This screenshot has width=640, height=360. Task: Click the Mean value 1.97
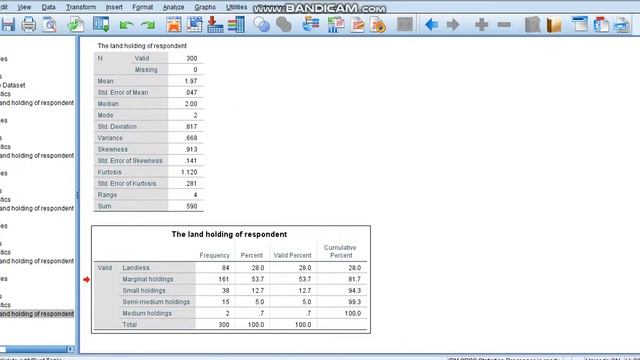(191, 81)
